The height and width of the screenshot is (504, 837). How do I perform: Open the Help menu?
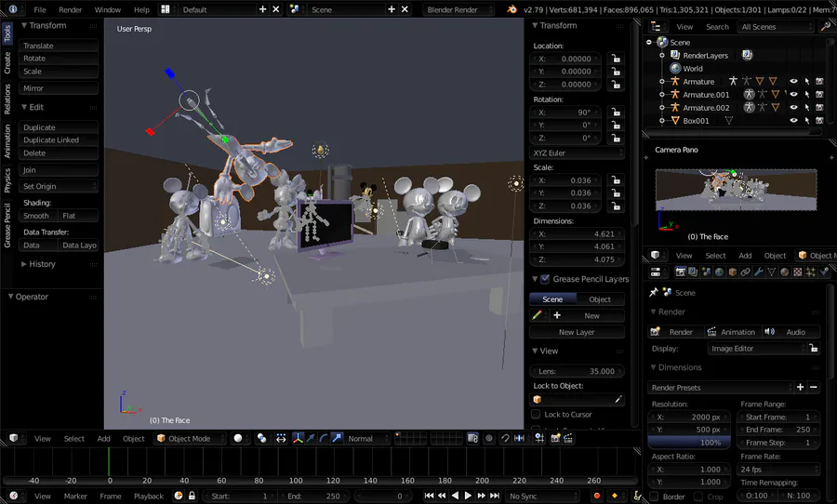click(x=141, y=9)
